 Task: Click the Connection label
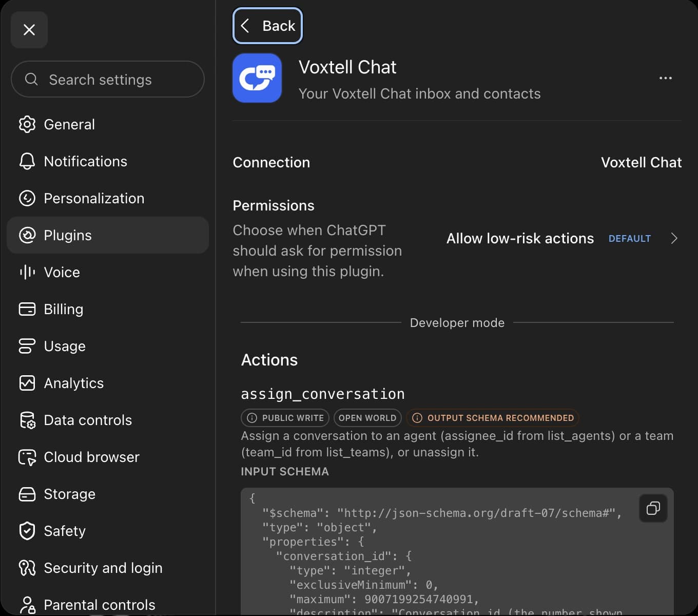click(x=271, y=162)
